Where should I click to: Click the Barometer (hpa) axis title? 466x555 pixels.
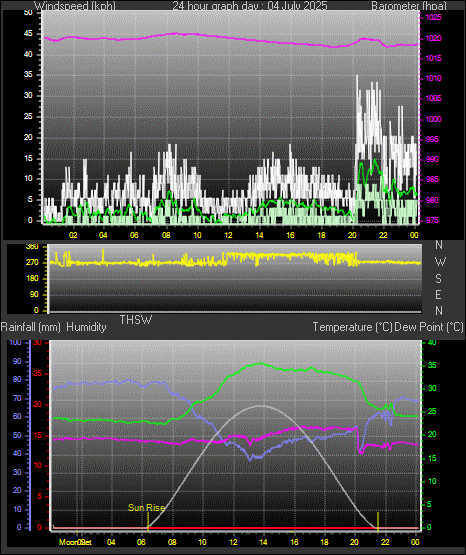tap(409, 5)
